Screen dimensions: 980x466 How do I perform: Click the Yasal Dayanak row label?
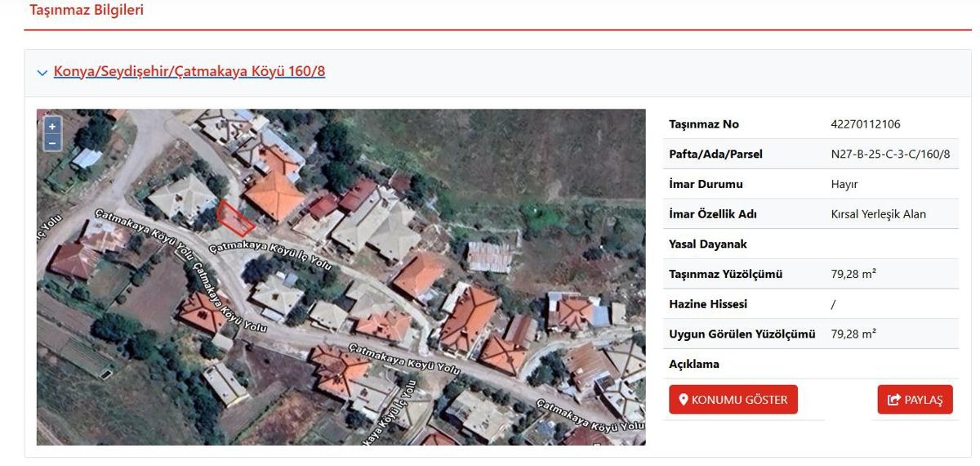[x=707, y=244]
